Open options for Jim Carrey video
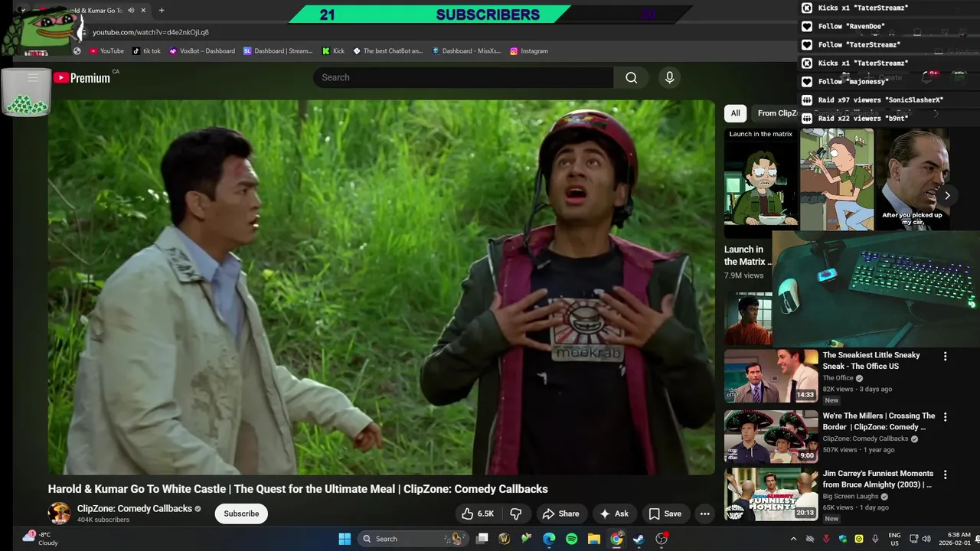Image resolution: width=980 pixels, height=551 pixels. coord(945,474)
